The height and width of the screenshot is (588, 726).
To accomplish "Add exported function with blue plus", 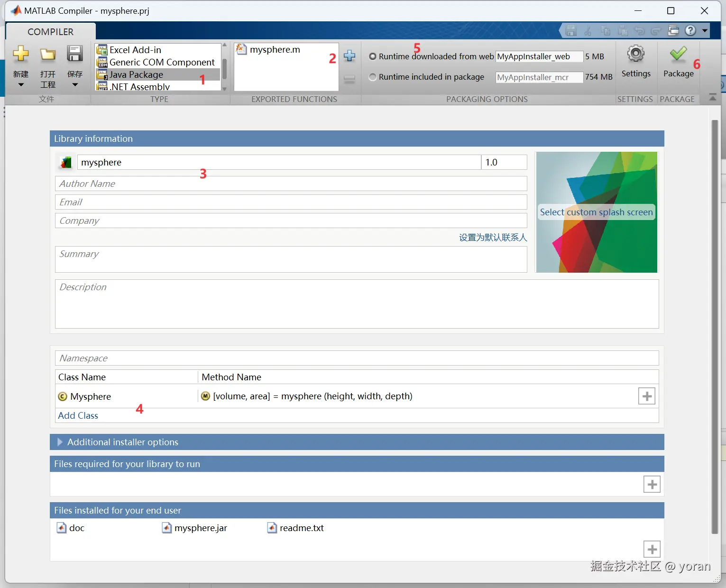I will coord(349,55).
